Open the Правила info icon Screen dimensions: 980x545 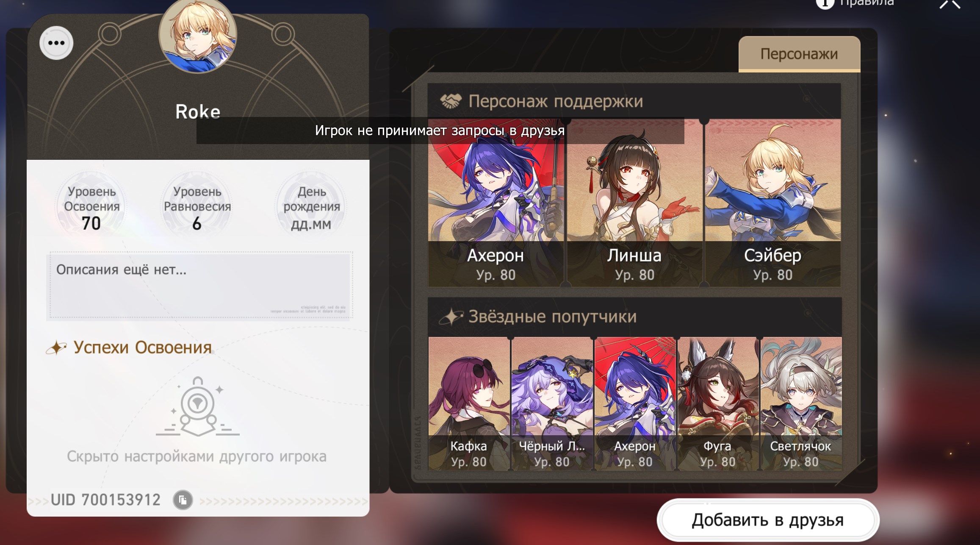825,3
